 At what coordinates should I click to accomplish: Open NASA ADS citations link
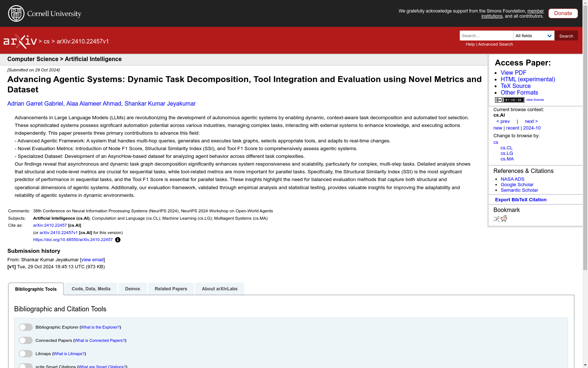point(512,179)
